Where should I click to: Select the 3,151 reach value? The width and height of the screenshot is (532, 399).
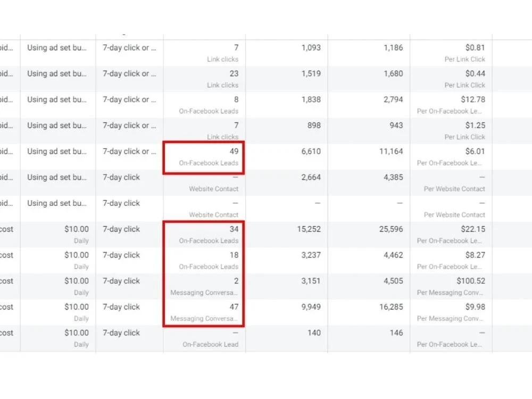tap(311, 281)
